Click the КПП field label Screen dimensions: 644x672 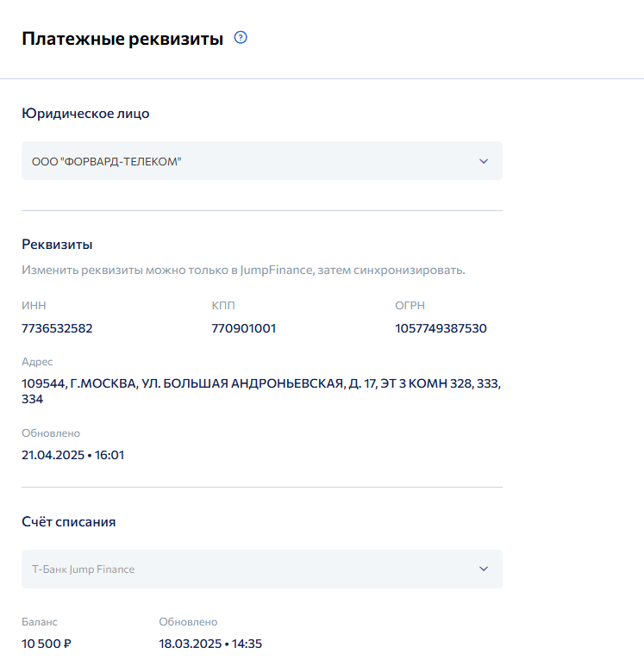coord(222,306)
